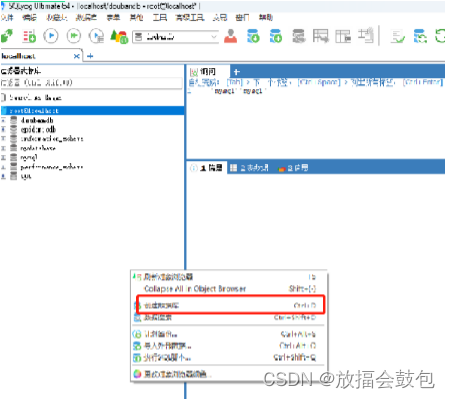Close the localhost connection tab
This screenshot has height=399, width=450.
tap(77, 56)
